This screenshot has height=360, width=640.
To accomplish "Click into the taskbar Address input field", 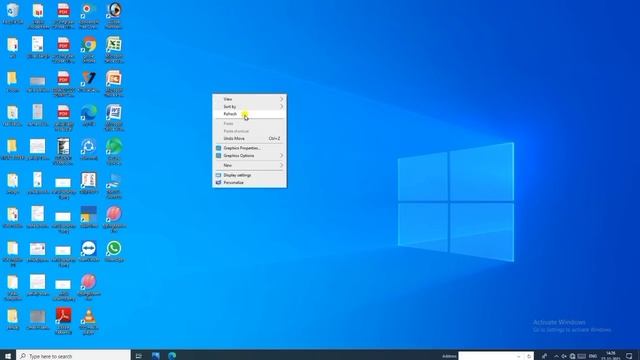I will [x=487, y=356].
